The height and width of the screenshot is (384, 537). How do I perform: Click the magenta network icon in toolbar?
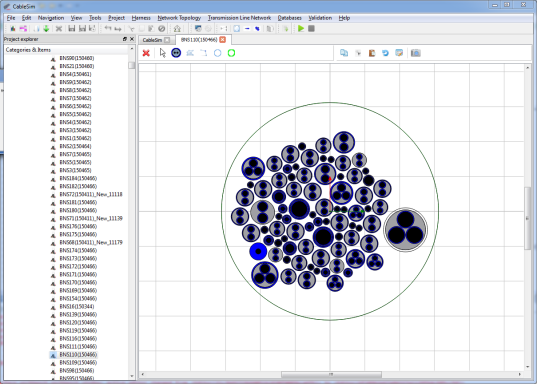[23, 28]
